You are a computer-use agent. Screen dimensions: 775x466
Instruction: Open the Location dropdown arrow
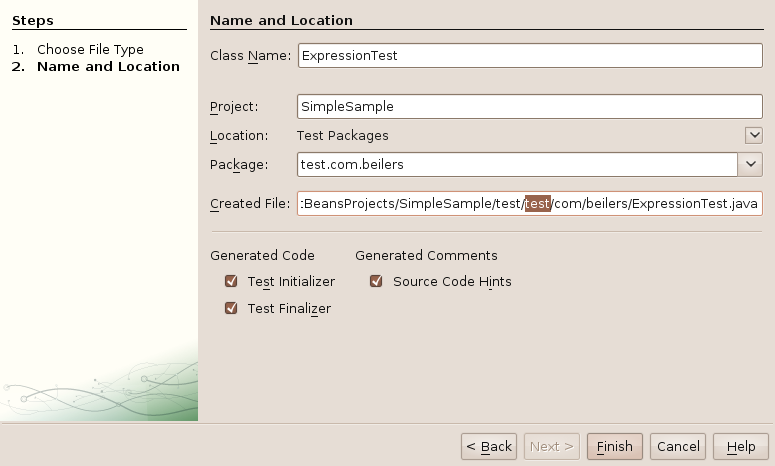(x=753, y=135)
